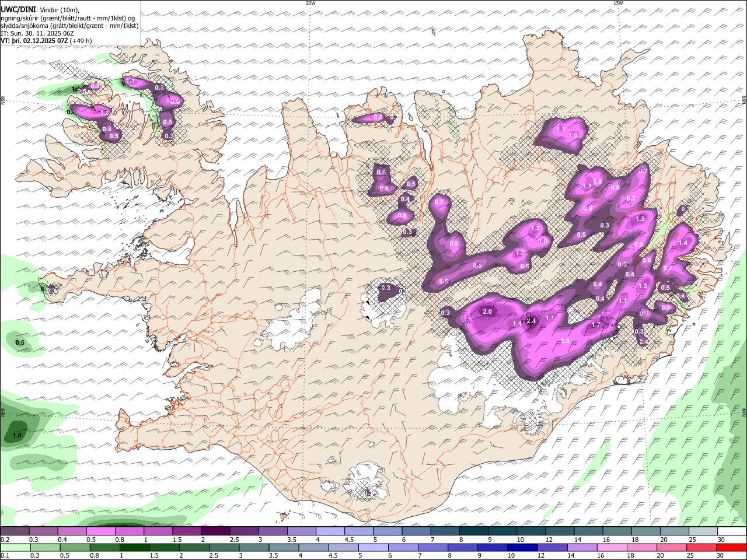Click the '1.3' snowfall value on the map
This screenshot has width=747, height=560.
point(643,286)
